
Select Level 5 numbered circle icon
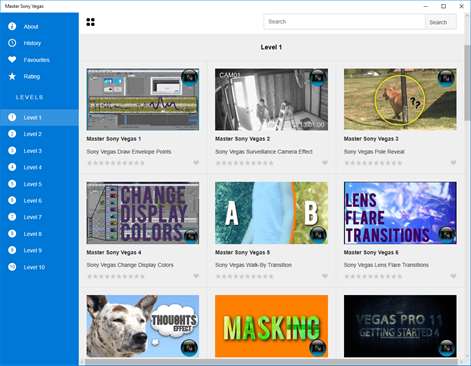click(x=12, y=184)
